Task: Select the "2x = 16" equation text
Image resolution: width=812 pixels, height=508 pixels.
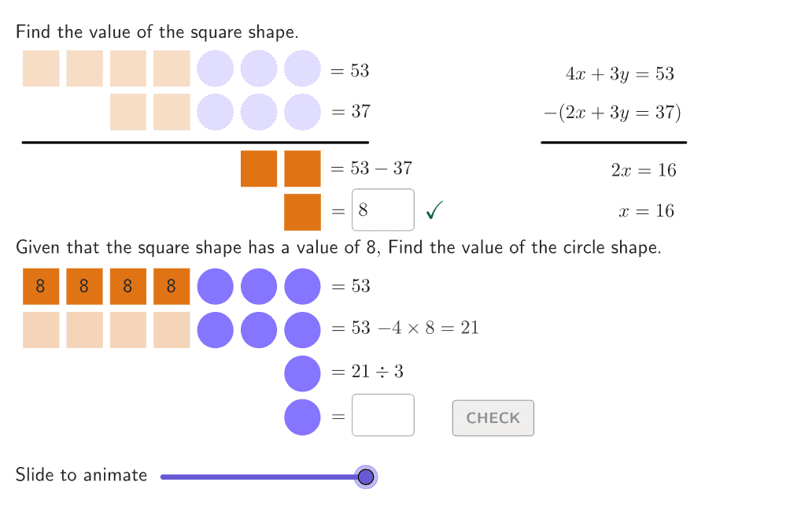Action: [643, 170]
